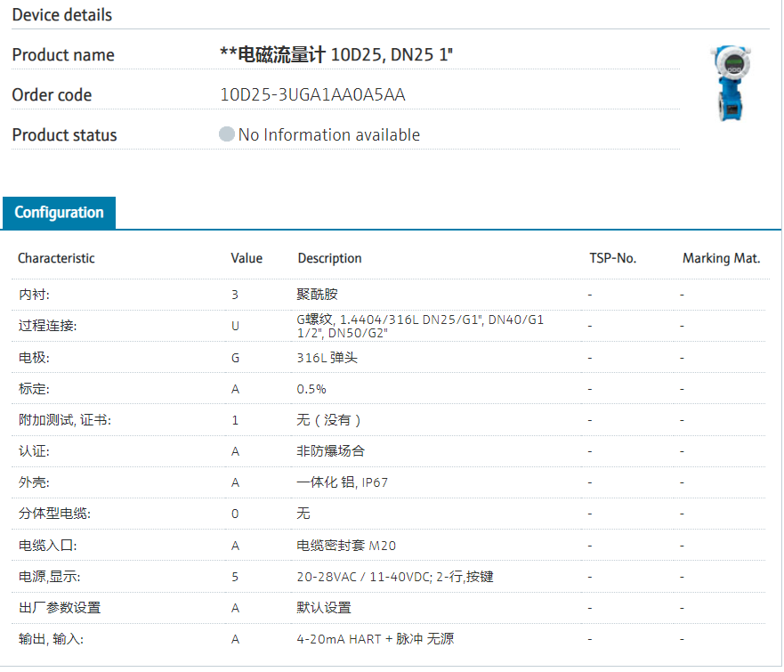
Task: Open the Configuration tab
Action: click(x=59, y=213)
